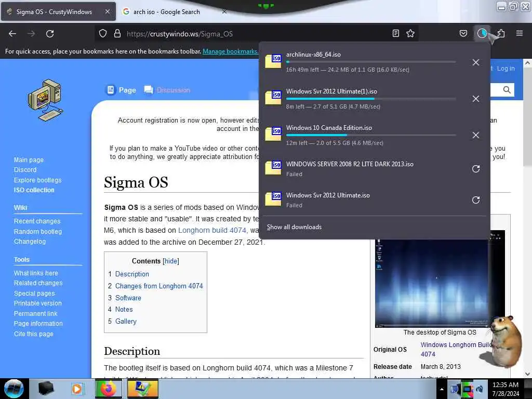Reload the current page

click(50, 34)
